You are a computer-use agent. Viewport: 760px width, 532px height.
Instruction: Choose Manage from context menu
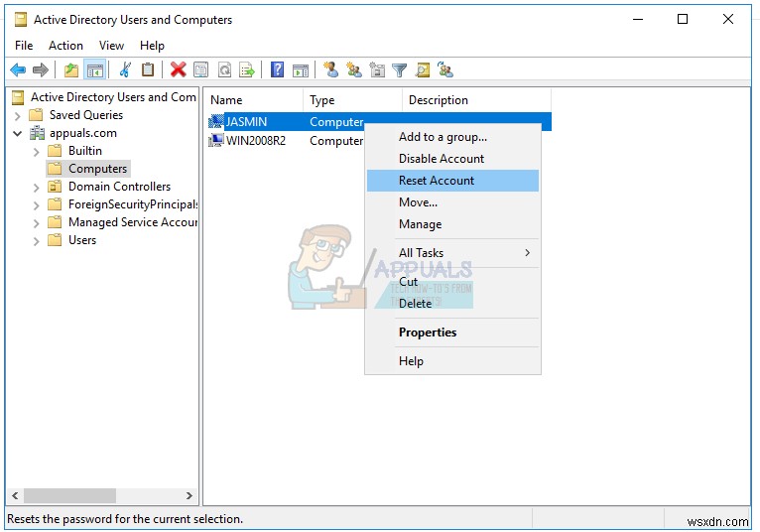452,224
